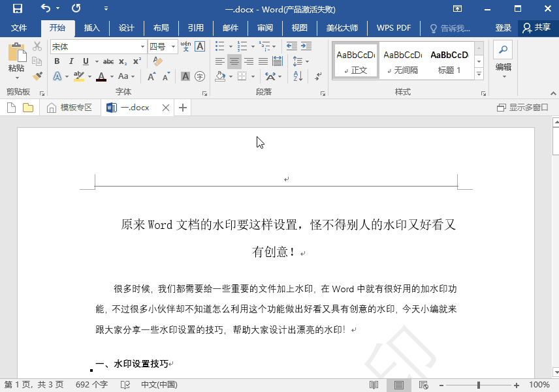Open the font size dropdown (四号)
The width and height of the screenshot is (559, 392).
click(173, 47)
